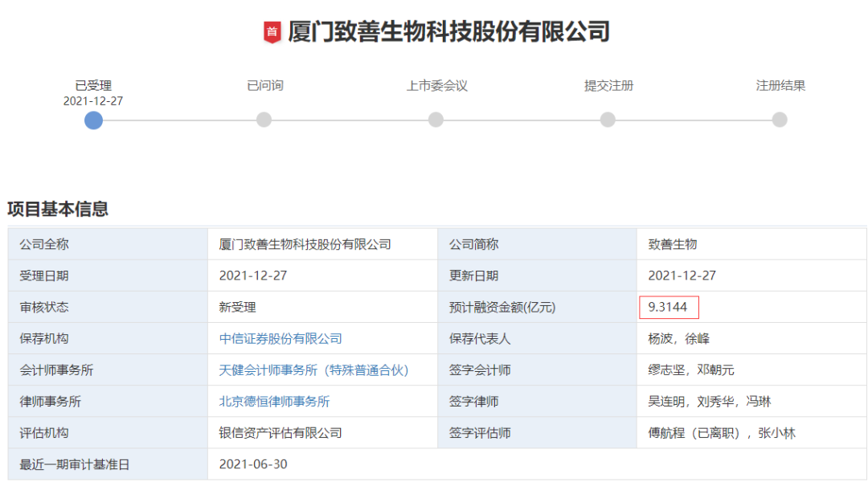
Task: Click the company title 厦门致善生物科技股份有限公司 heading
Action: pos(449,31)
